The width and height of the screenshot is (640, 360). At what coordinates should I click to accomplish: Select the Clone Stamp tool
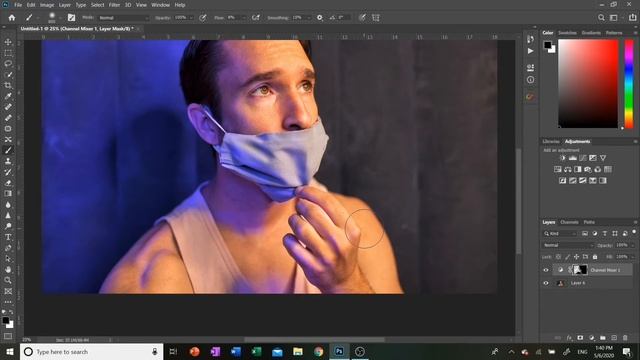tap(8, 161)
